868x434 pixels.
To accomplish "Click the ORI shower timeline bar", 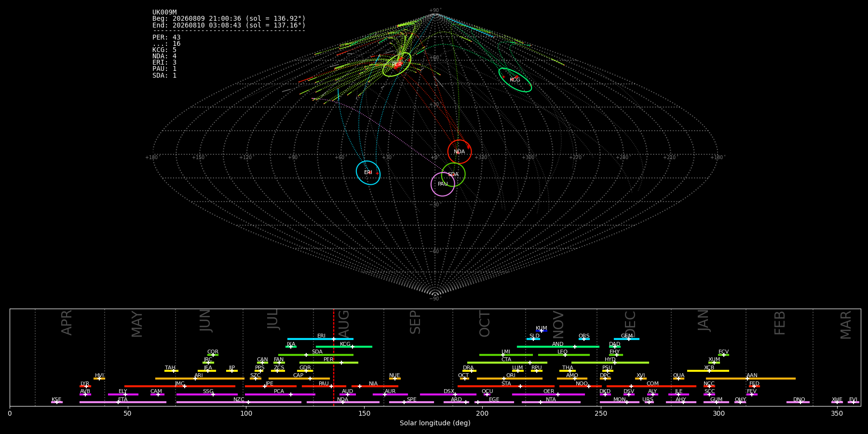I will click(509, 379).
